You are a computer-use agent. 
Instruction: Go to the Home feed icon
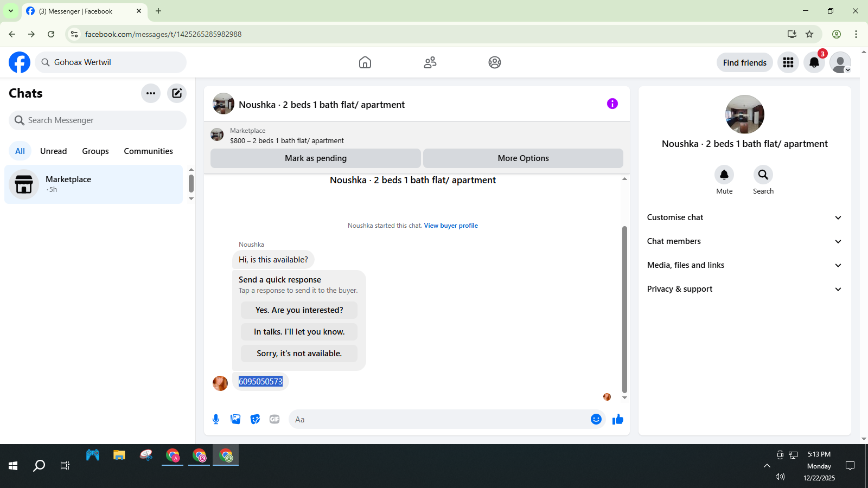365,62
